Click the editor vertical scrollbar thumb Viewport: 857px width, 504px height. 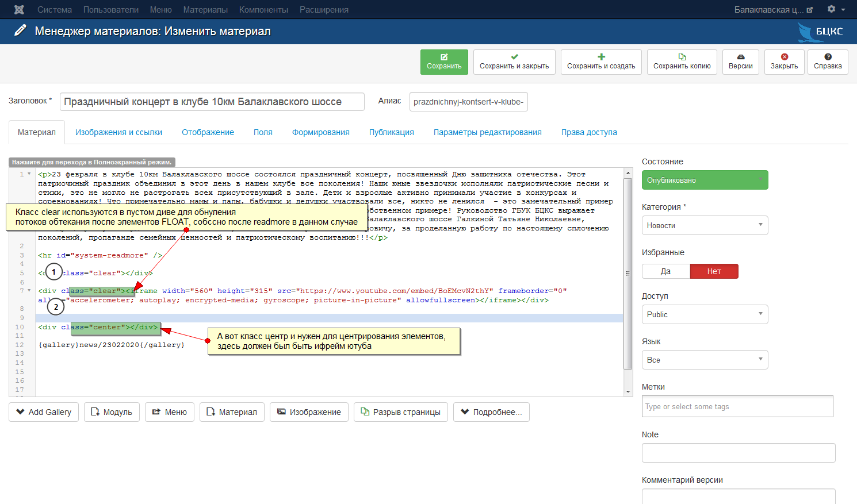(628, 273)
